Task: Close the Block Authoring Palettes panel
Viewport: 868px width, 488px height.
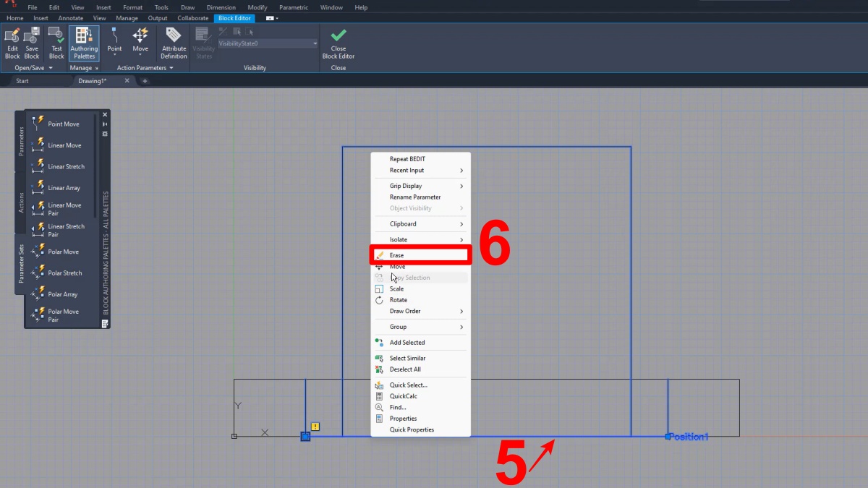Action: point(105,114)
